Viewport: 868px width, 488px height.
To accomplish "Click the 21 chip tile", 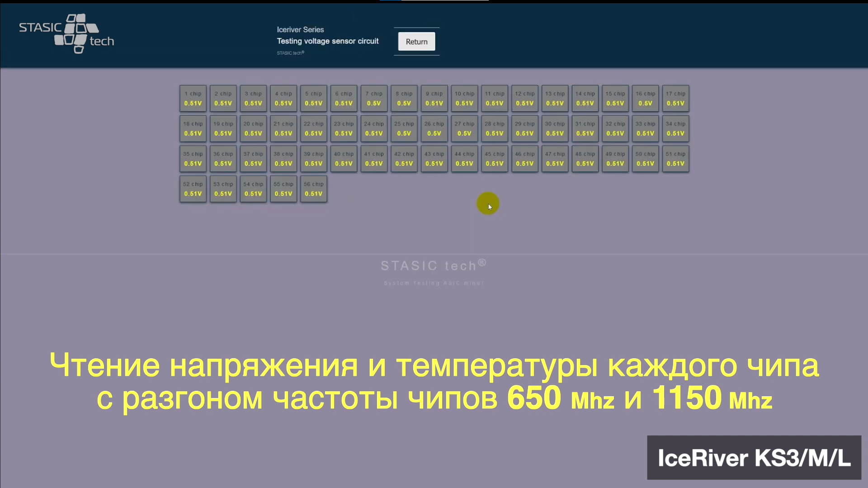I will coord(283,129).
